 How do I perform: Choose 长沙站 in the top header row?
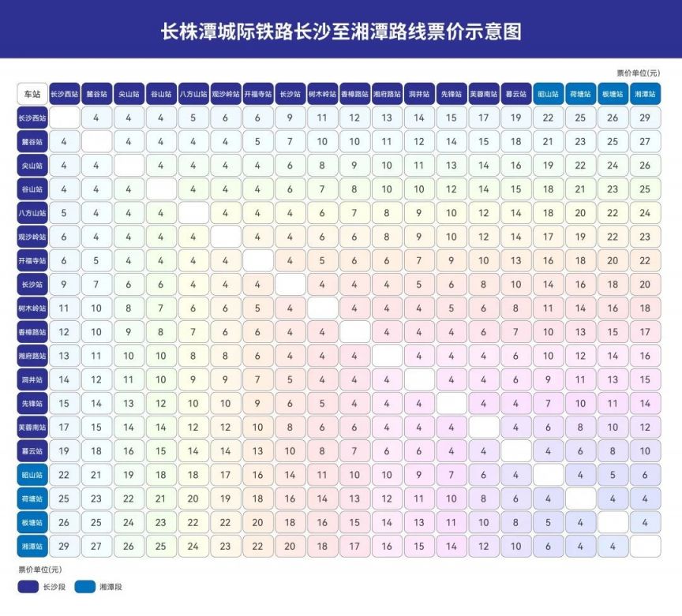click(x=290, y=94)
